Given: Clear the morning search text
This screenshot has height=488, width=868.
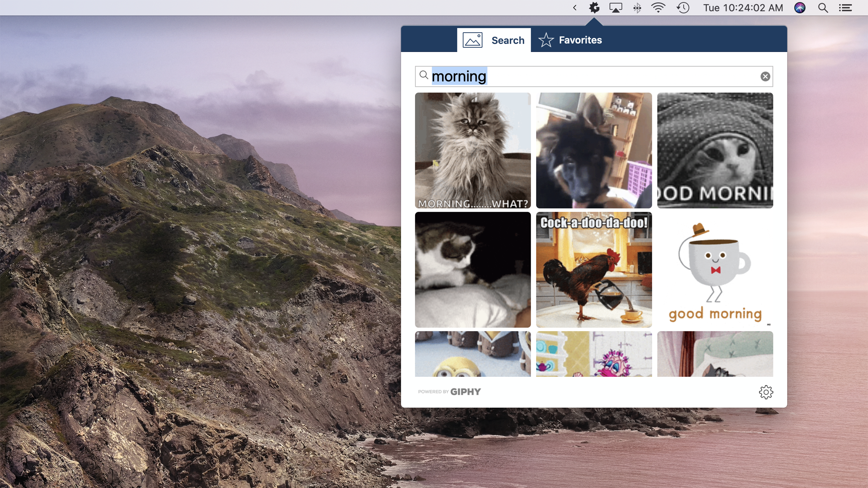Looking at the screenshot, I should [x=765, y=77].
